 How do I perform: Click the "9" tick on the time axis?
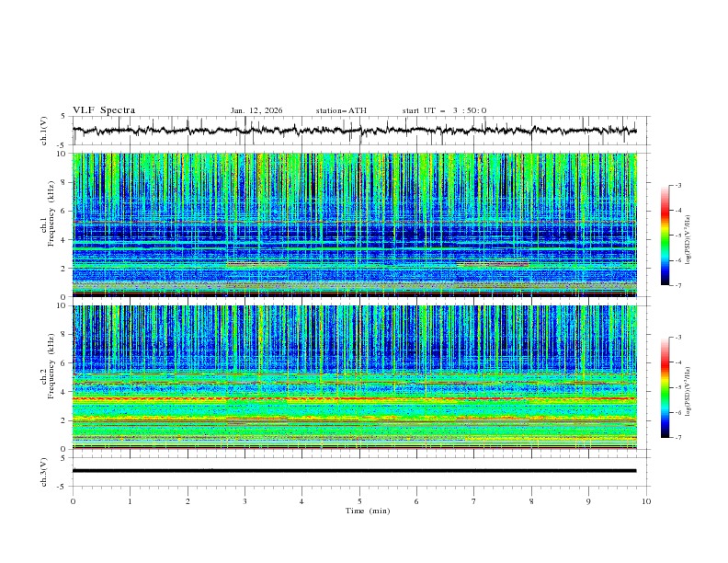588,501
